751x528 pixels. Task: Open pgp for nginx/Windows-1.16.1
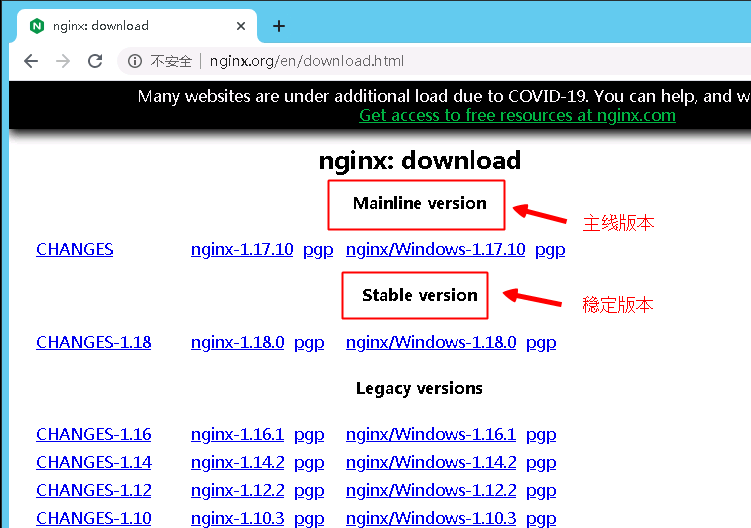541,435
